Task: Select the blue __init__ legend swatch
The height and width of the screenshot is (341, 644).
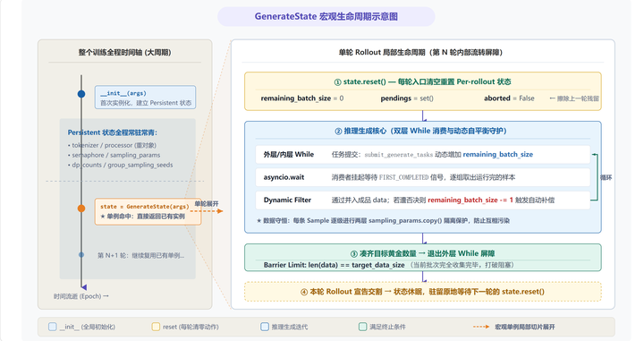Action: [53, 327]
